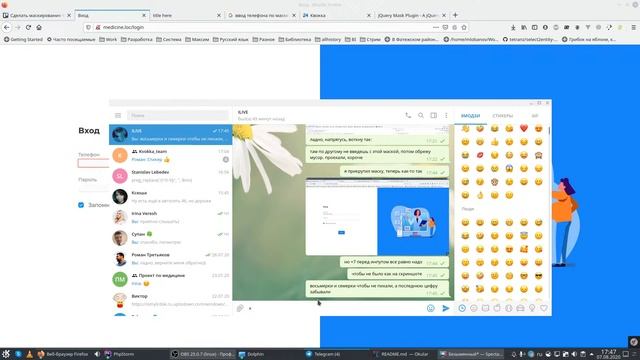Go back in Firefox history
This screenshot has height=360, width=640.
click(x=7, y=27)
